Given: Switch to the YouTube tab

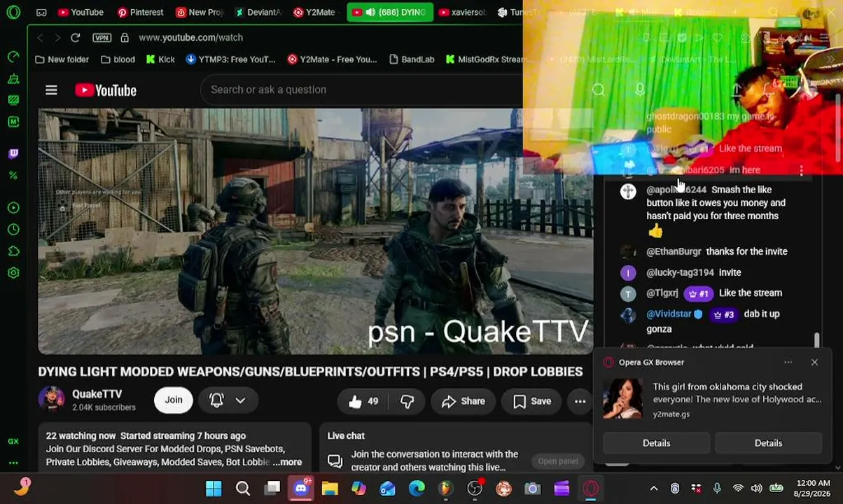Looking at the screenshot, I should (81, 12).
